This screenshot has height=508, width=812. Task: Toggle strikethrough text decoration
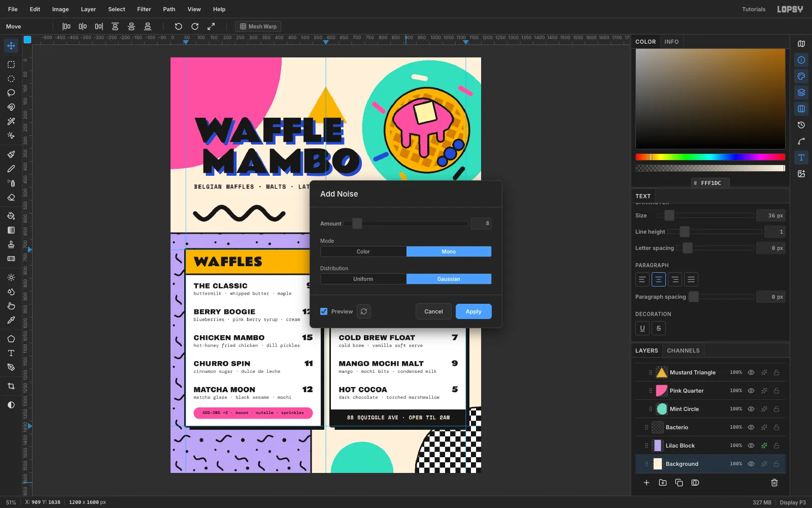click(x=659, y=328)
